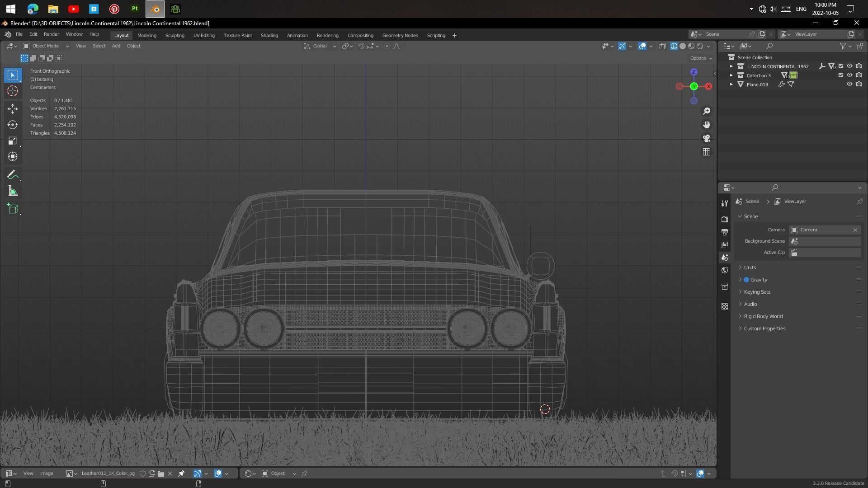
Task: Switch viewport to Rendered shading
Action: tap(700, 46)
